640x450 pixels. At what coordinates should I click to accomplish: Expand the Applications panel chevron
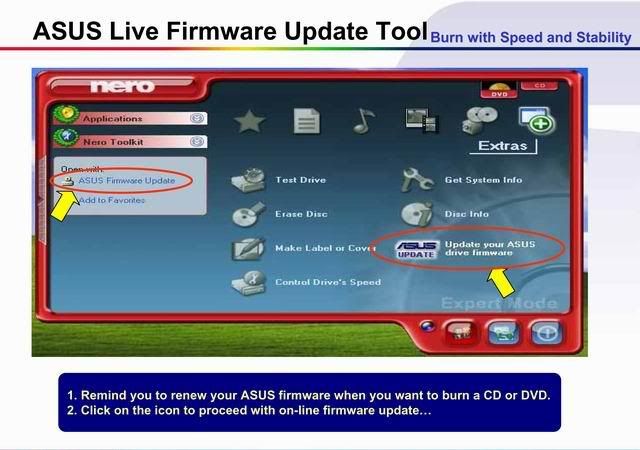pos(197,118)
